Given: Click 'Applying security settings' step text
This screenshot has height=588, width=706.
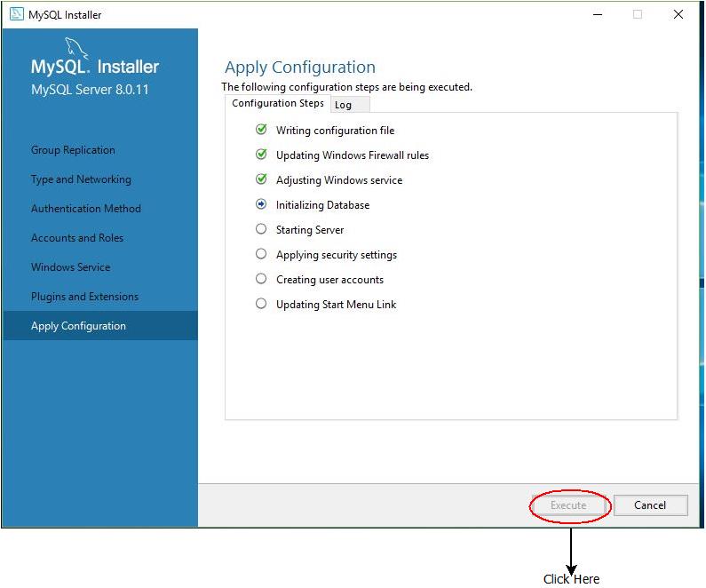Looking at the screenshot, I should 337,255.
